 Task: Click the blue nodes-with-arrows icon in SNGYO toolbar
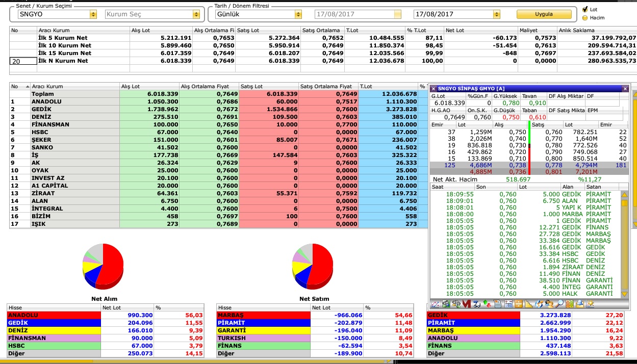coord(477,304)
